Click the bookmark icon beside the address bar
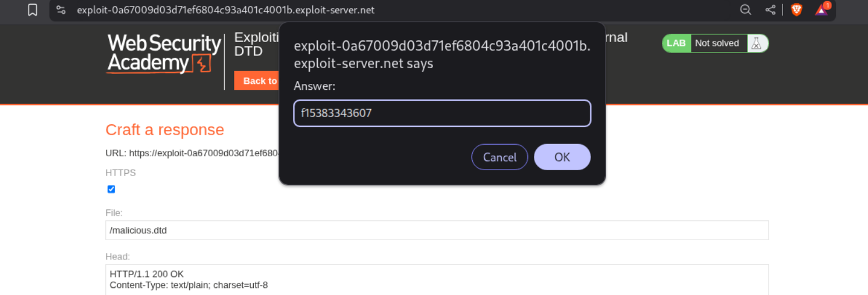Viewport: 868px width, 295px height. (x=33, y=10)
